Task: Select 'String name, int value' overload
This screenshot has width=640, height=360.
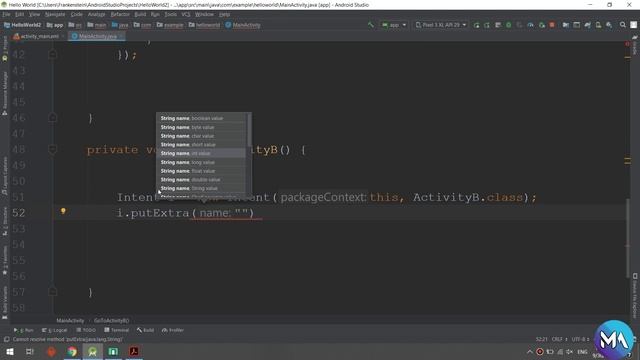Action: pos(202,153)
